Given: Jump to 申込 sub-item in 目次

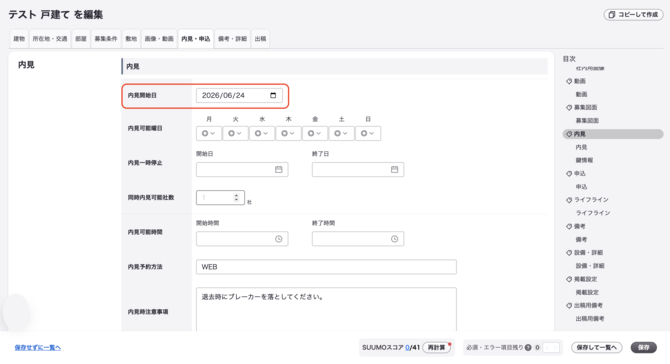Looking at the screenshot, I should coord(581,187).
